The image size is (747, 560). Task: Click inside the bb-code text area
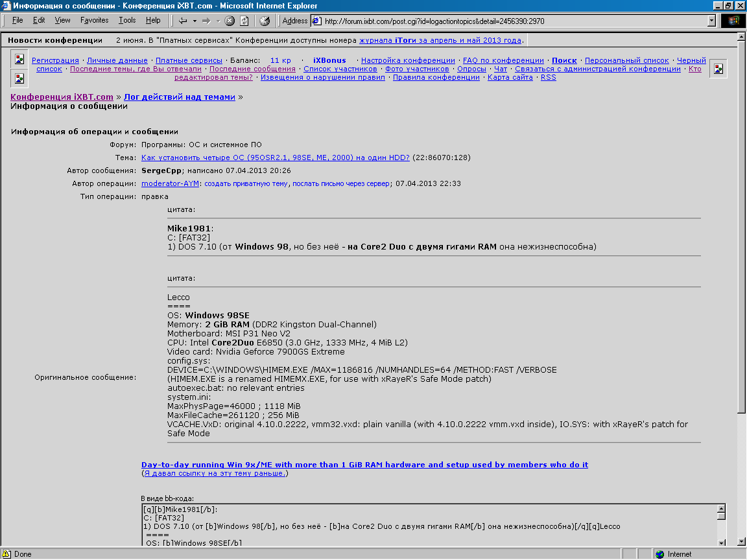429,525
